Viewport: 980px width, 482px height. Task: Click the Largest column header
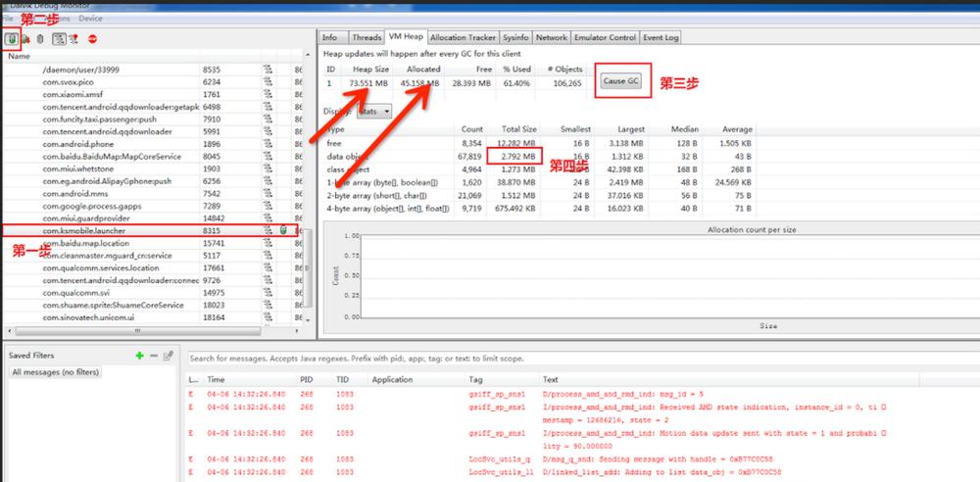[630, 129]
